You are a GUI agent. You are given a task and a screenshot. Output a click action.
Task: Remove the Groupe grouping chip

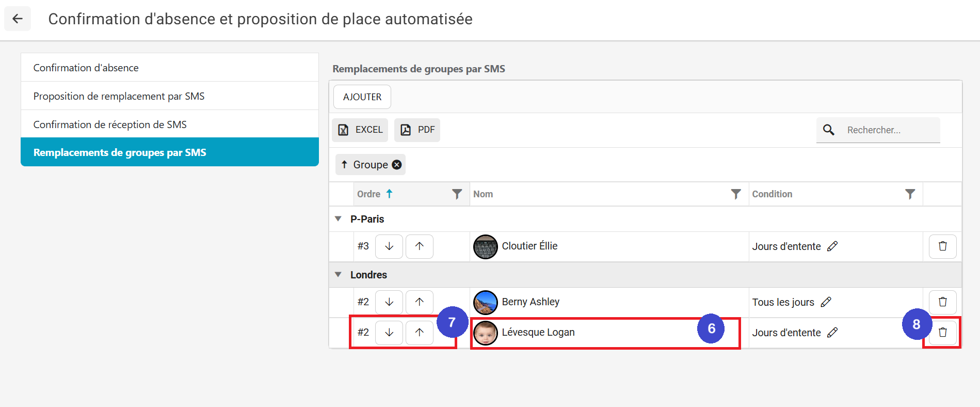(396, 165)
